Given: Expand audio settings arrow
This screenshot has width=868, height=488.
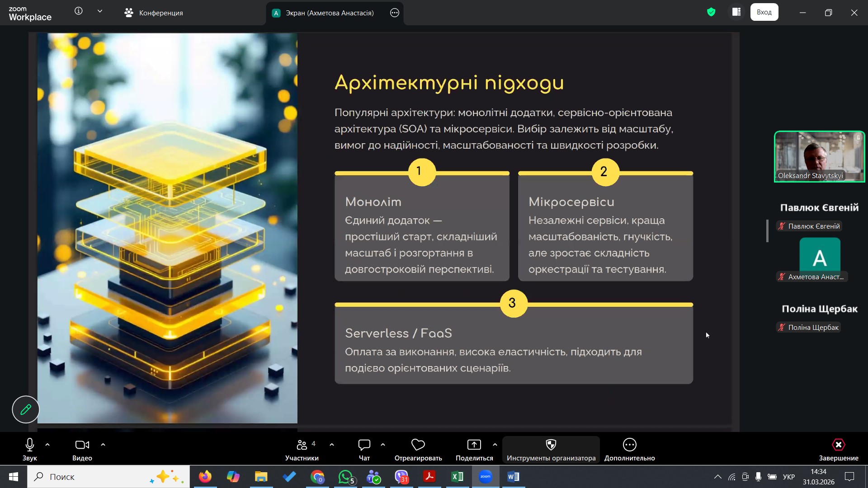Looking at the screenshot, I should [47, 445].
